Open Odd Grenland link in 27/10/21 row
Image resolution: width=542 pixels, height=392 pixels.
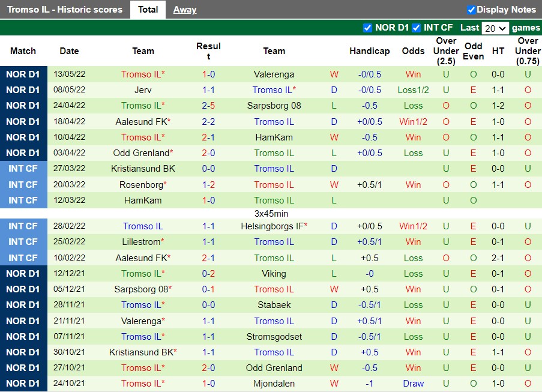click(274, 368)
